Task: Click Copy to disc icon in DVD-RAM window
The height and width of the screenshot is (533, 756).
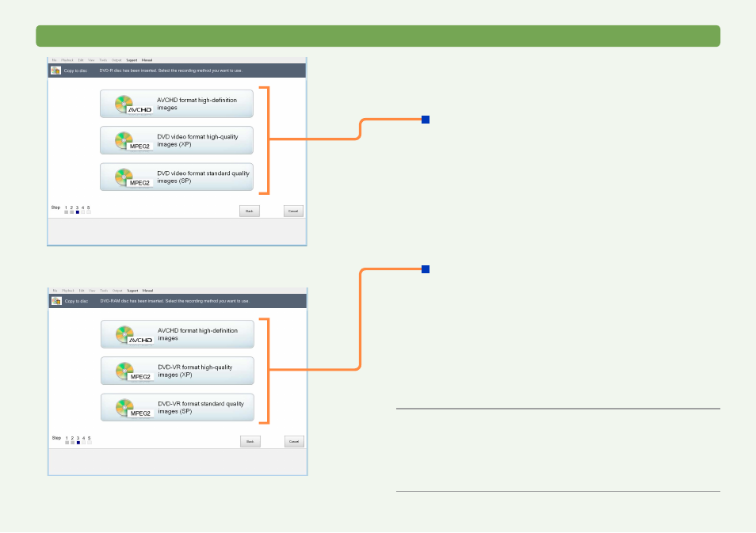Action: point(57,301)
